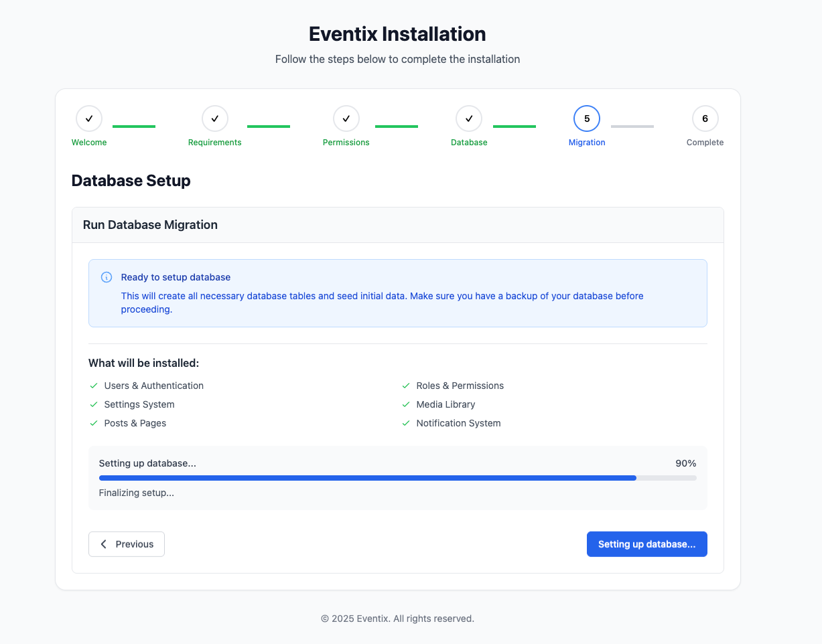Click the Eventix copyright footer text
822x644 pixels.
tap(397, 618)
